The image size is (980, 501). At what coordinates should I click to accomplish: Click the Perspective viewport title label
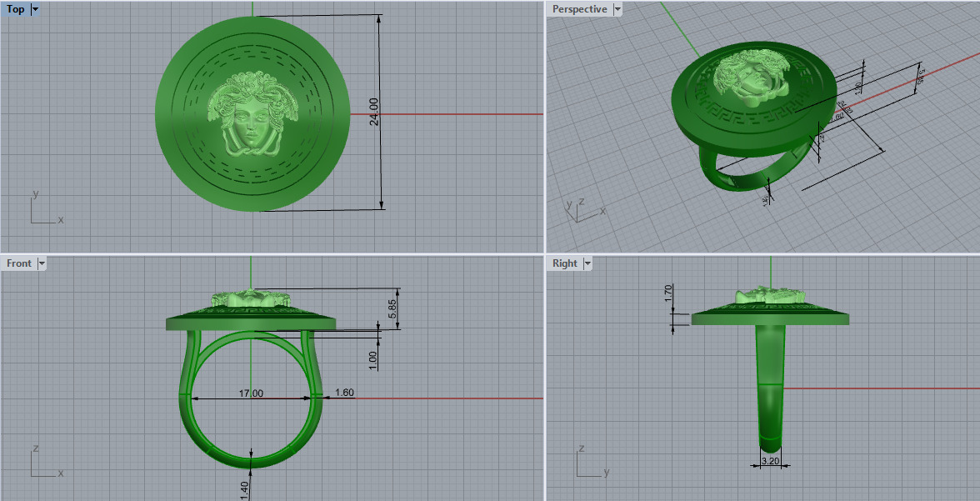coord(579,9)
